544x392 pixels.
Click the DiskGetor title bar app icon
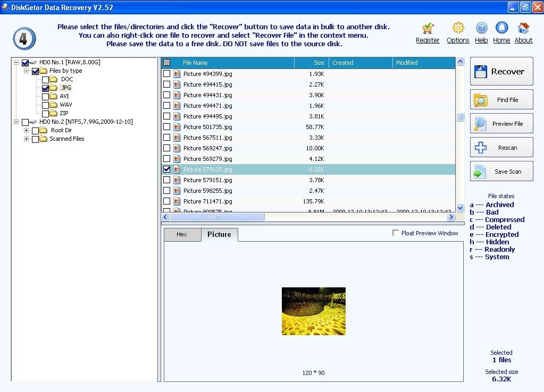point(5,7)
